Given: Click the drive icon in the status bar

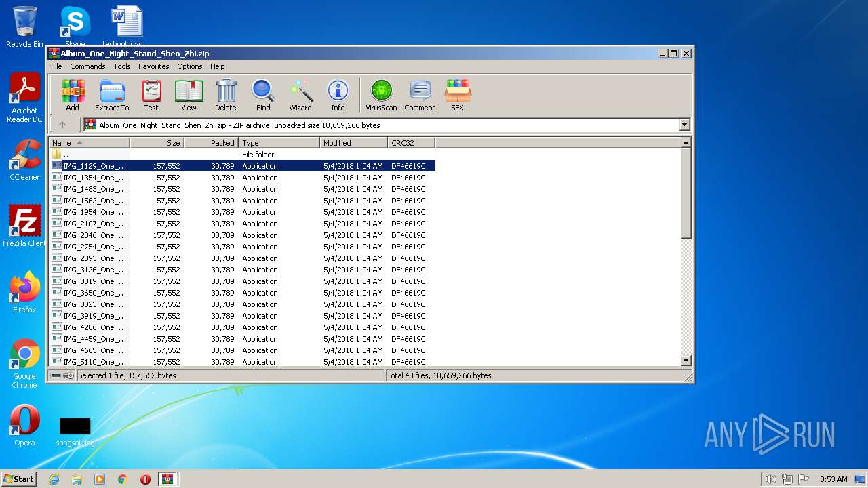Looking at the screenshot, I should click(56, 375).
